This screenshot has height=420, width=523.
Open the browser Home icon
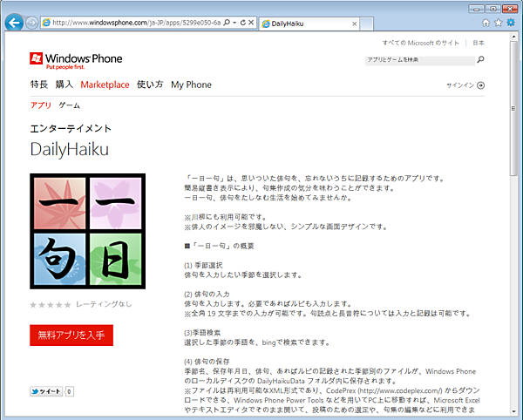pyautogui.click(x=486, y=23)
